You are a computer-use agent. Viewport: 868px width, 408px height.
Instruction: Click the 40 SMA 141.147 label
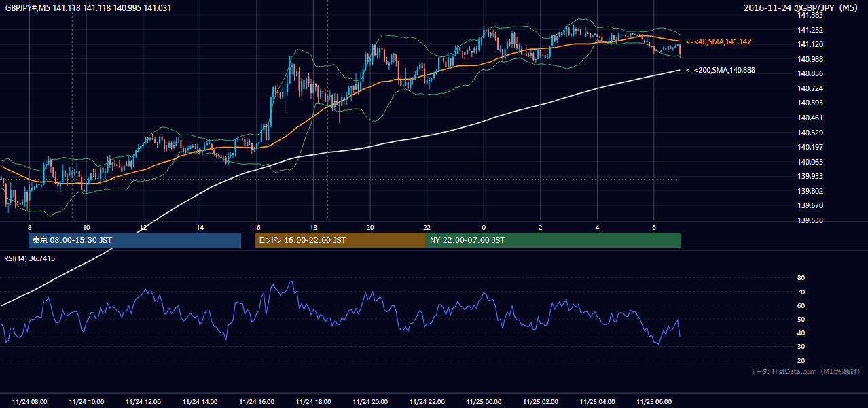click(719, 42)
